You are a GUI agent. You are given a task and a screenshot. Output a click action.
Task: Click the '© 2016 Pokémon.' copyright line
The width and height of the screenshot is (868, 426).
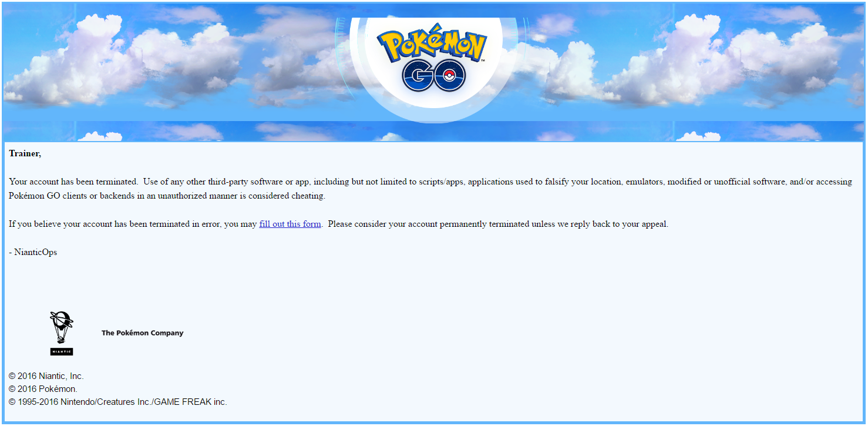click(43, 389)
